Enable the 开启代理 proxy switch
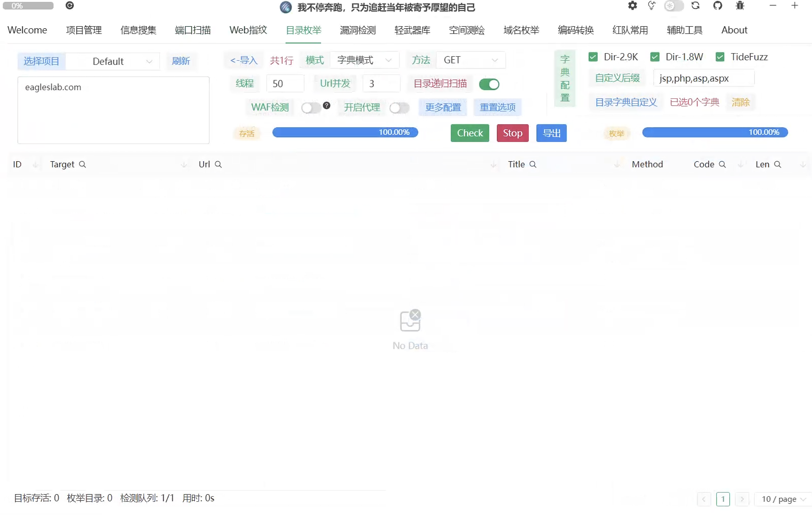The image size is (812, 516). [x=399, y=108]
